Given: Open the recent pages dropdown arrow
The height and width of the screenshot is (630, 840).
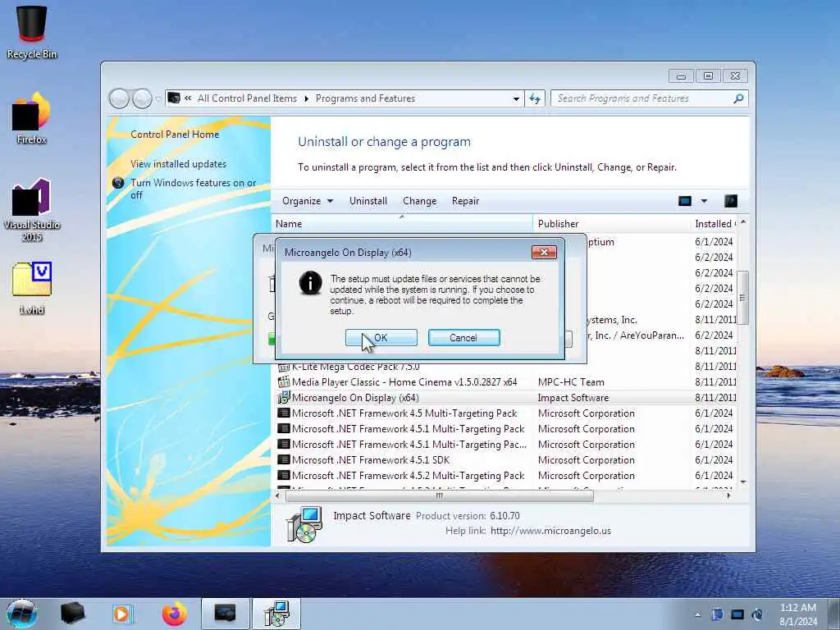Looking at the screenshot, I should click(x=158, y=98).
